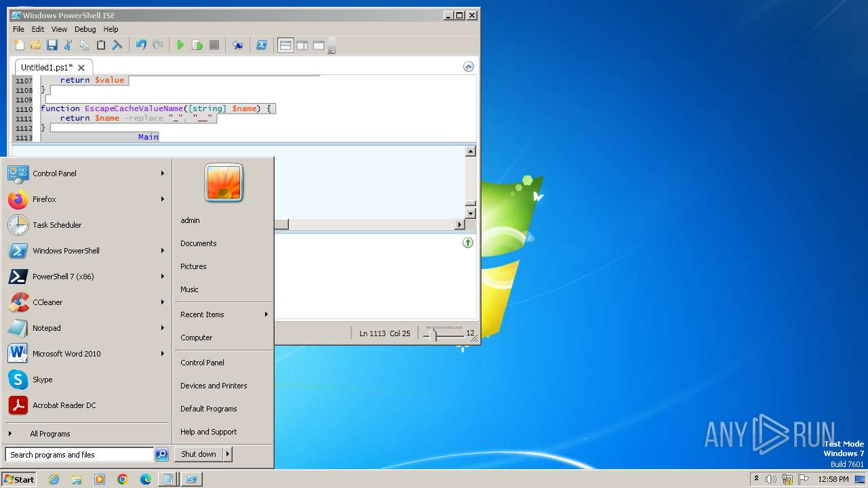Open the Debug menu
The width and height of the screenshot is (868, 488).
tap(85, 29)
